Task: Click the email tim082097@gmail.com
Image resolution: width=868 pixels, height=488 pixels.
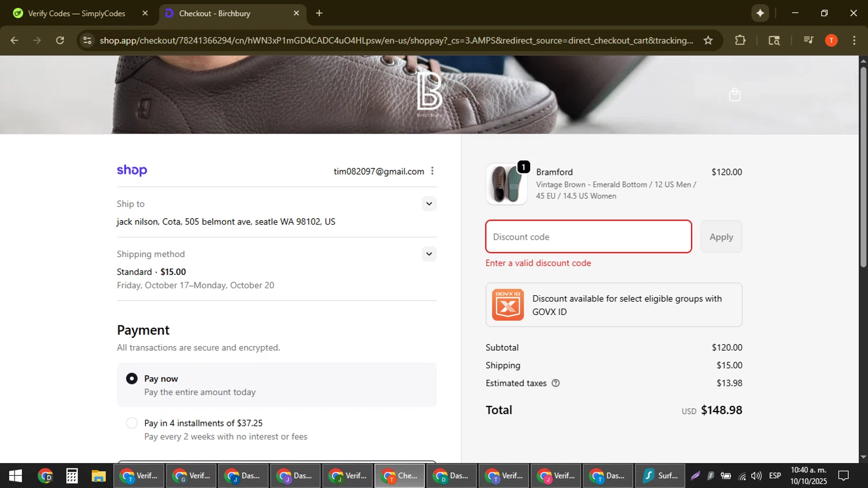Action: coord(379,171)
